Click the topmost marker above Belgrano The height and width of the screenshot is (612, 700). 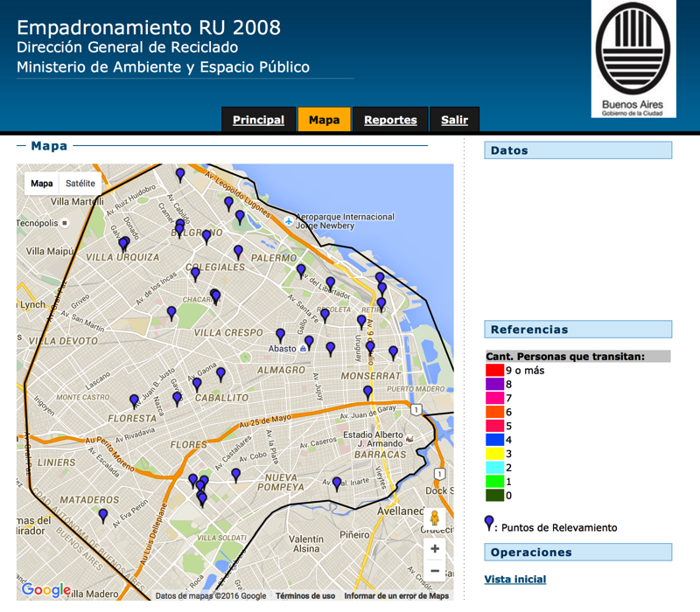point(180,174)
